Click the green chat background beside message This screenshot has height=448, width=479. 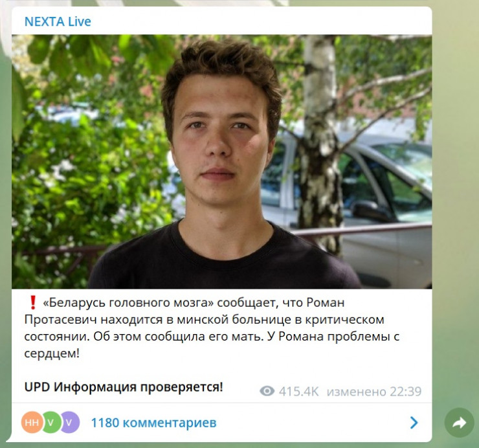[455, 214]
